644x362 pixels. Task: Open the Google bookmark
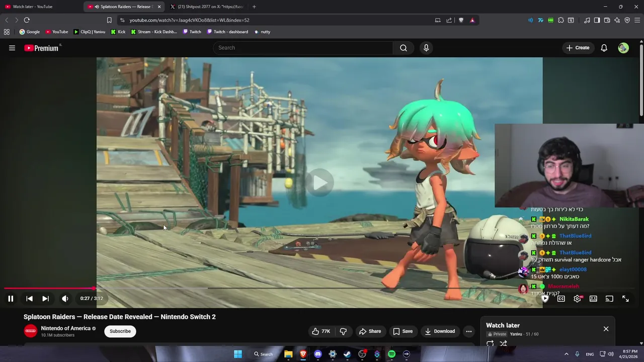30,32
